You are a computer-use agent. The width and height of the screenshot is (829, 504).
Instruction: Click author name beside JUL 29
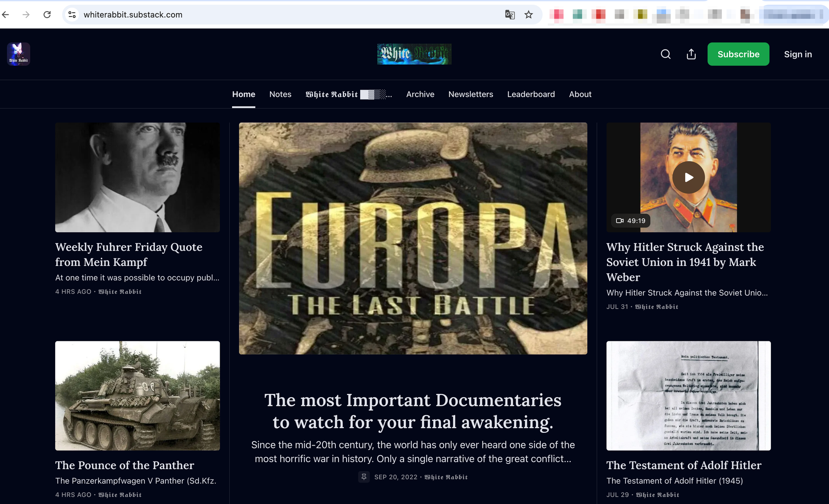pos(658,495)
